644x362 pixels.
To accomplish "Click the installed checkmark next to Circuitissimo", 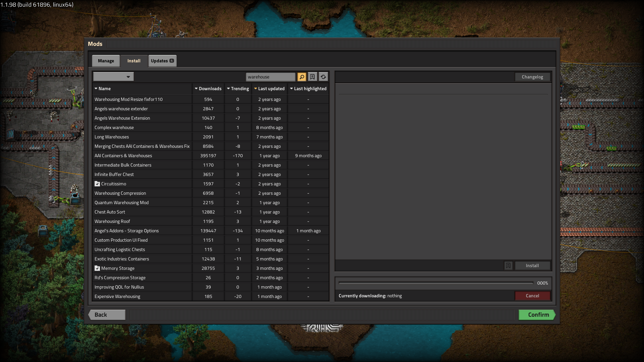I will tap(97, 184).
